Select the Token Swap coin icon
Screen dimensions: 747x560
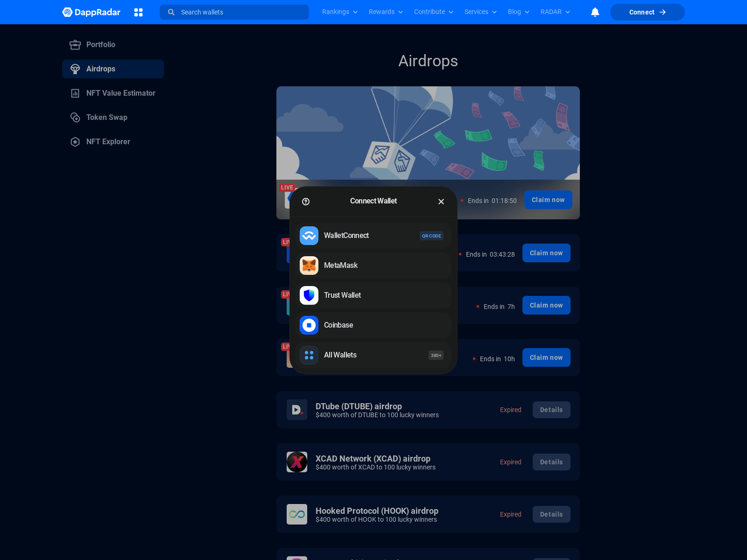point(75,117)
